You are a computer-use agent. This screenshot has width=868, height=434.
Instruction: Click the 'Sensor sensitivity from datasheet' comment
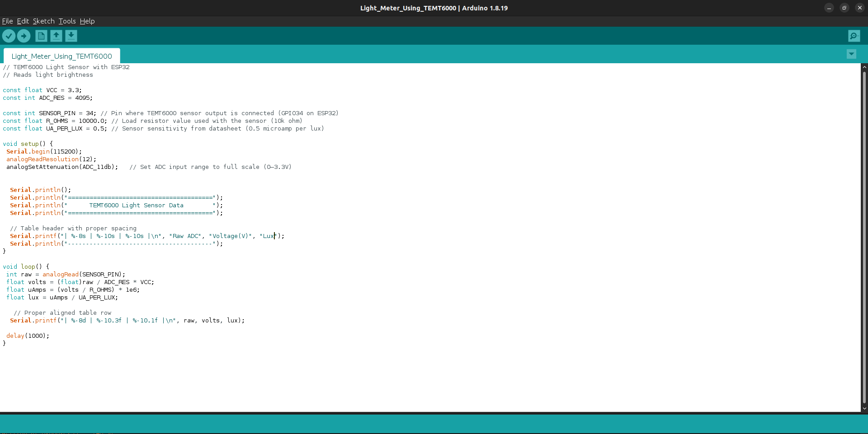(218, 129)
